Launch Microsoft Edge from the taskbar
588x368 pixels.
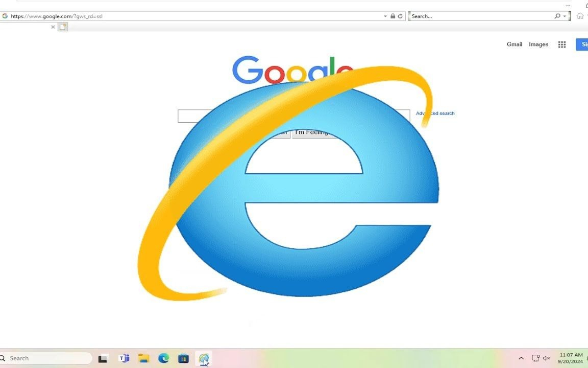pos(163,359)
